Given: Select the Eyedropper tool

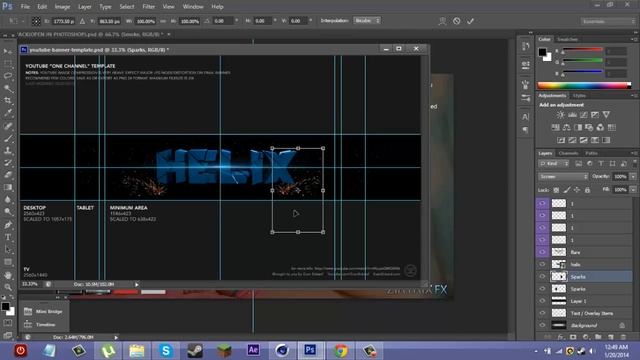Looking at the screenshot, I should click(7, 113).
